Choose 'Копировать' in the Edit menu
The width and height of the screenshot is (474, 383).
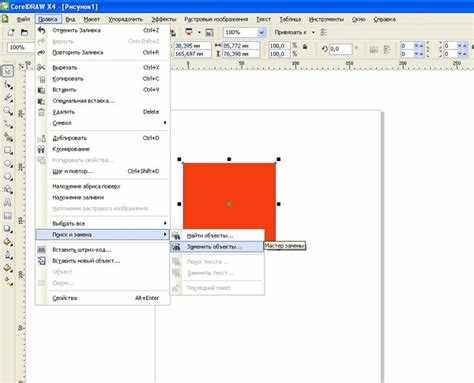point(103,79)
